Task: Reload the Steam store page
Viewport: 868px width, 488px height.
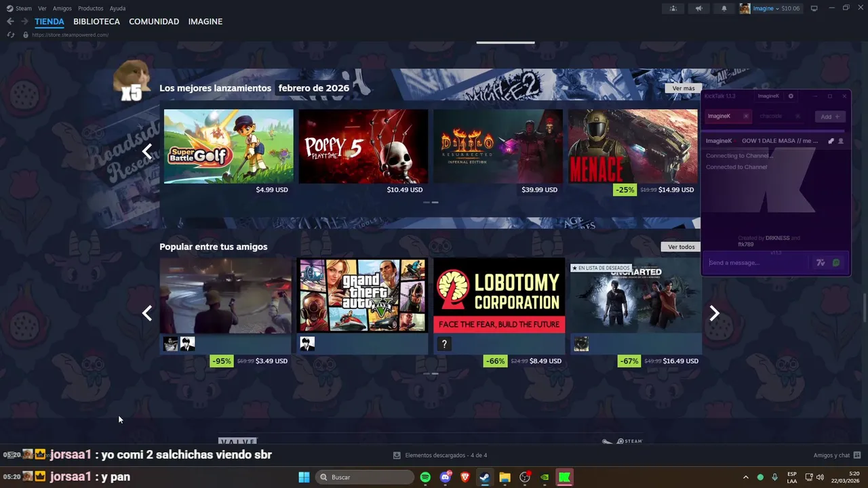Action: click(x=10, y=35)
